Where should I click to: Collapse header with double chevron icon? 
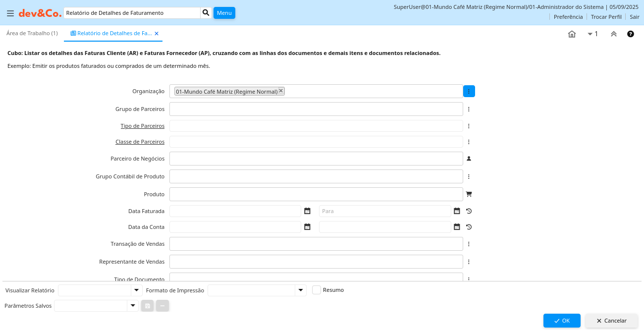tap(613, 34)
